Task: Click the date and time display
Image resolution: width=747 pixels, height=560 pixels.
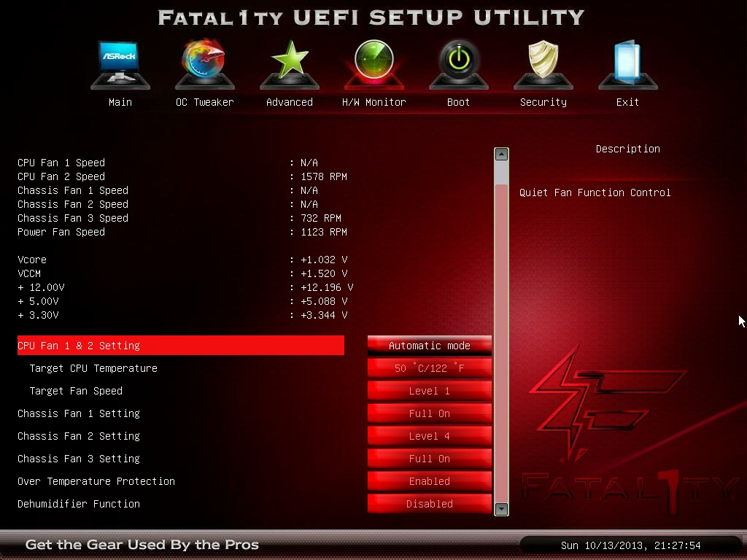Action: tap(631, 545)
